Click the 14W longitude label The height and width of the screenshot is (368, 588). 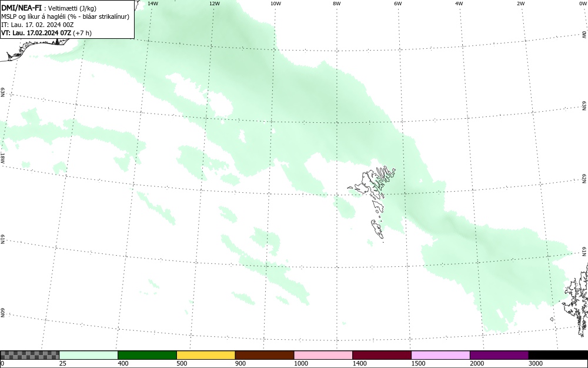tap(153, 4)
